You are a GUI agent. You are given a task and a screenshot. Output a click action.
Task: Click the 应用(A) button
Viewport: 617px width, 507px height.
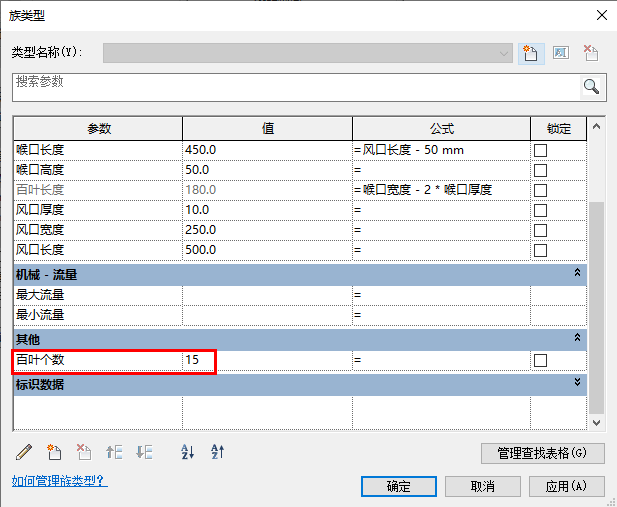point(567,487)
